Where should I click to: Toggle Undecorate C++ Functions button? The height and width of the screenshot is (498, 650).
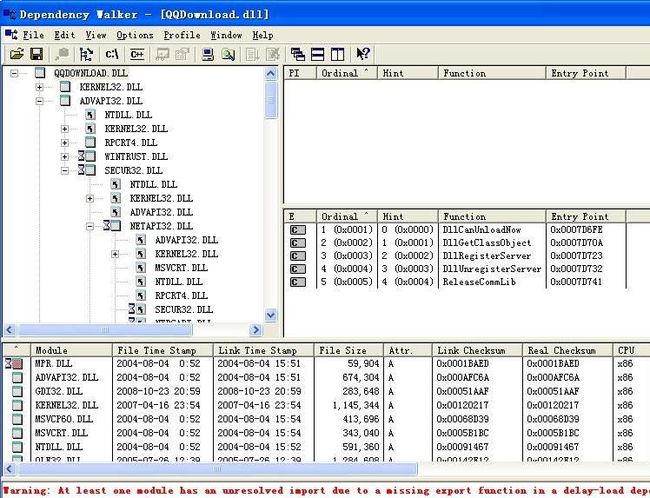click(x=137, y=54)
